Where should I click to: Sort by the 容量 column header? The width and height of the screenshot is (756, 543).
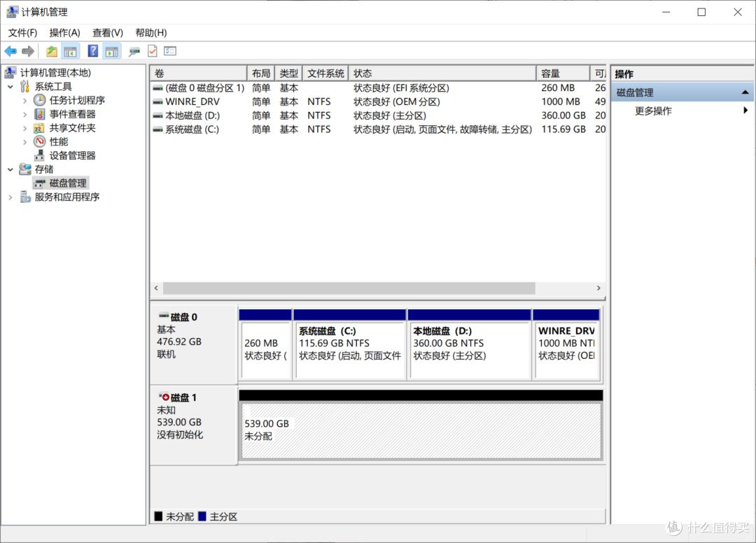tap(563, 73)
